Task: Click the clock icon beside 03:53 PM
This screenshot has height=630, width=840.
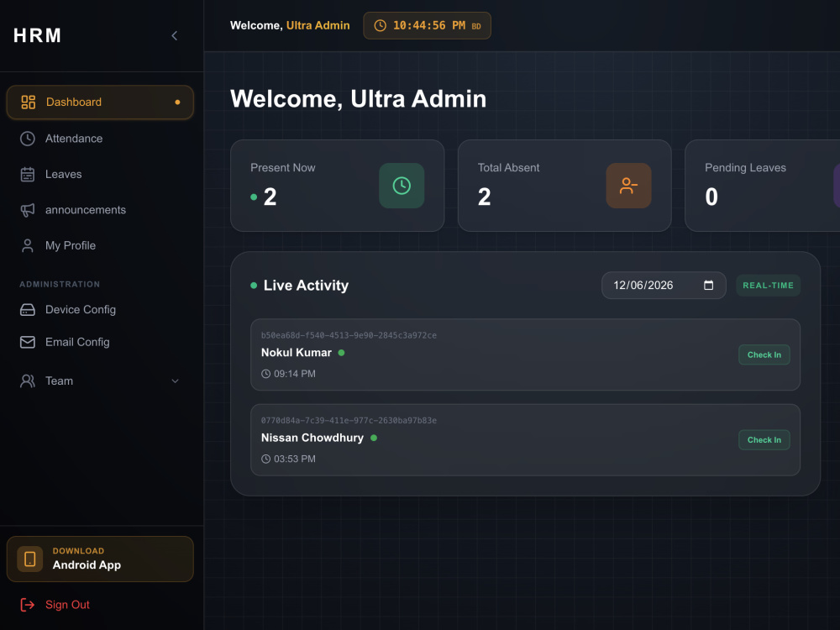Action: click(265, 459)
